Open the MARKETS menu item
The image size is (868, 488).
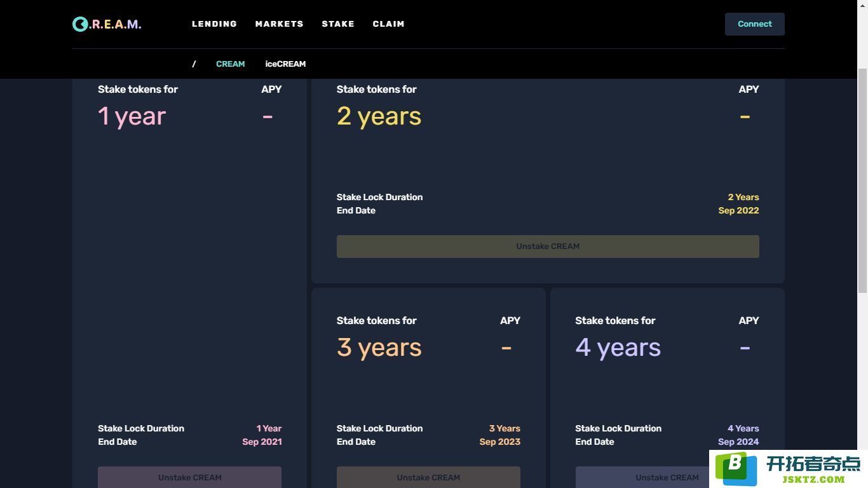[280, 24]
